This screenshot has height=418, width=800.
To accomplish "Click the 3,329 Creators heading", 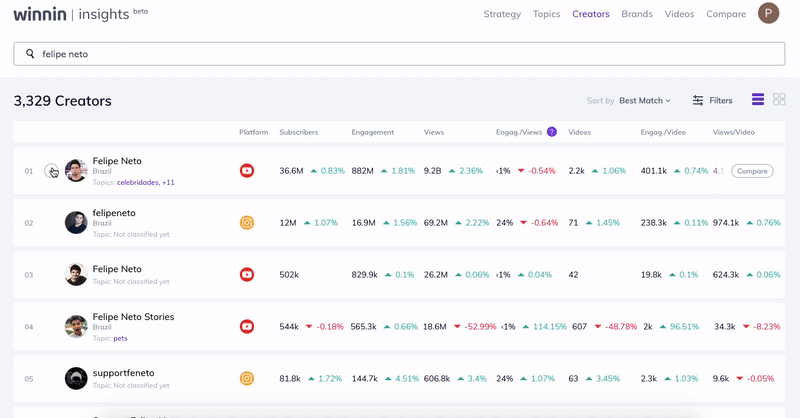I will [x=63, y=101].
